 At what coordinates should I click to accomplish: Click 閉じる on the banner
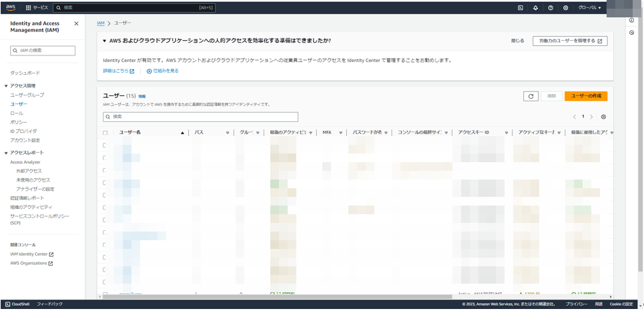(517, 41)
